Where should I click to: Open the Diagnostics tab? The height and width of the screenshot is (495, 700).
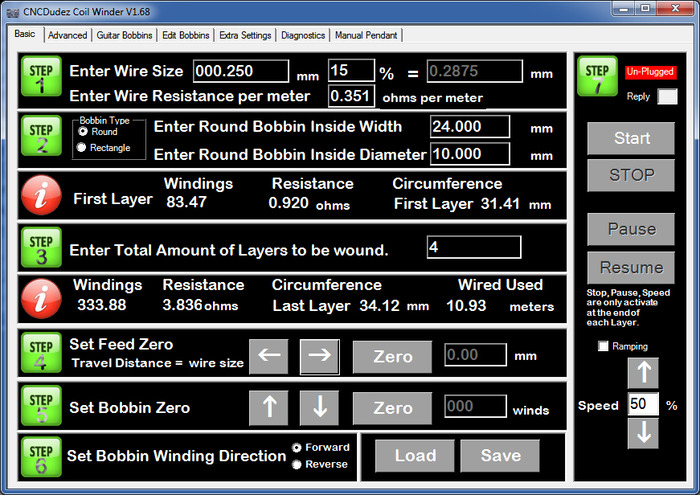[x=303, y=35]
